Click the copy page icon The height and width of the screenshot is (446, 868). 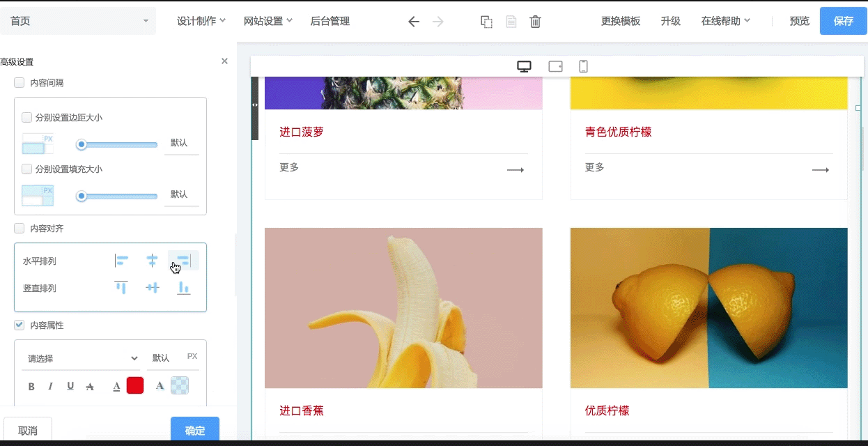486,22
